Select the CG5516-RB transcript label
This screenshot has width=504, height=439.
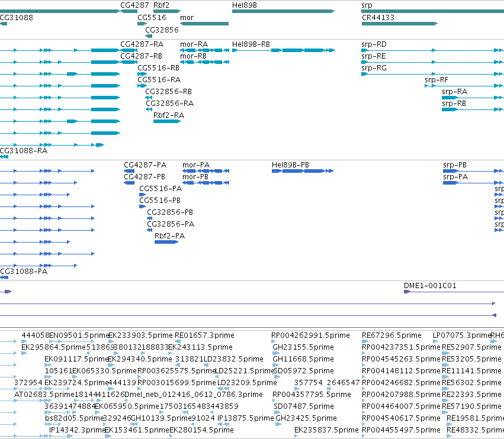pos(159,68)
